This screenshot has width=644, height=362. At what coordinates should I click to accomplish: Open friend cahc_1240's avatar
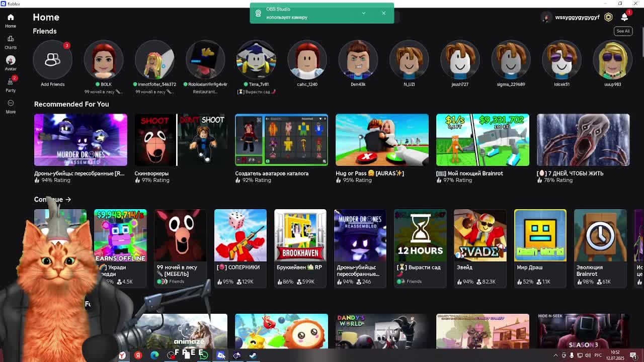coord(307,60)
